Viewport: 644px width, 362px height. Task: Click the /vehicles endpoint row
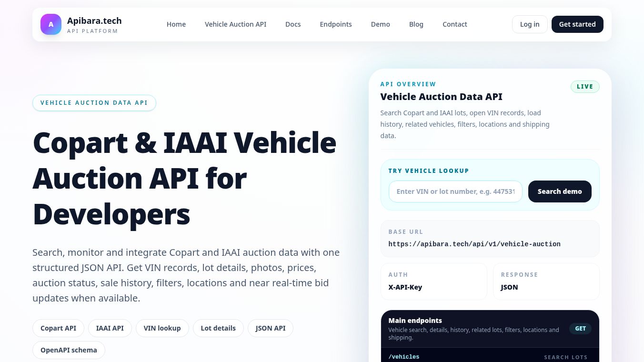coord(490,356)
